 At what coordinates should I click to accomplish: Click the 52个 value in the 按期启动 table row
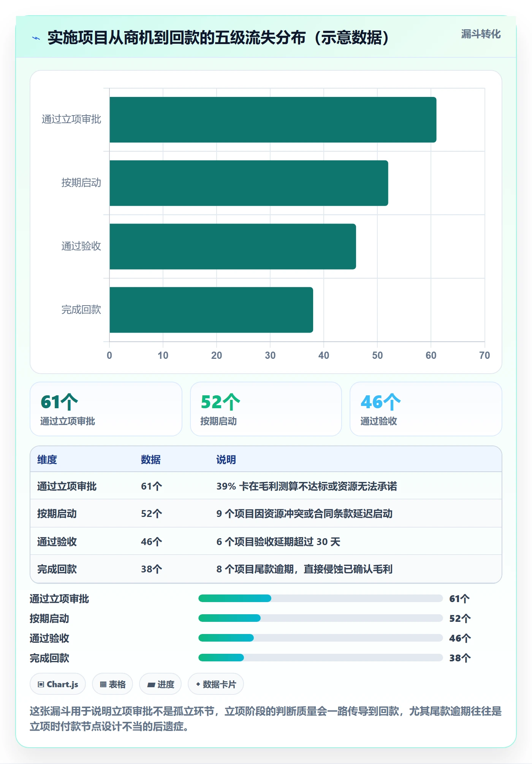pyautogui.click(x=152, y=514)
